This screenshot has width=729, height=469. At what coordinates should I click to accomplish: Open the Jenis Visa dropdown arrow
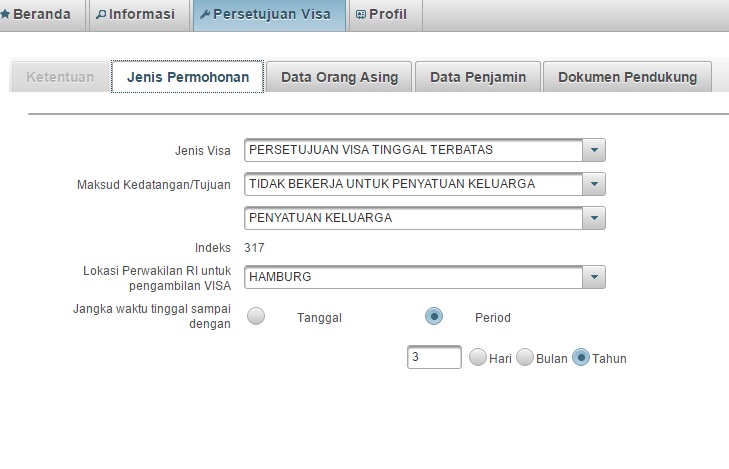click(x=594, y=150)
